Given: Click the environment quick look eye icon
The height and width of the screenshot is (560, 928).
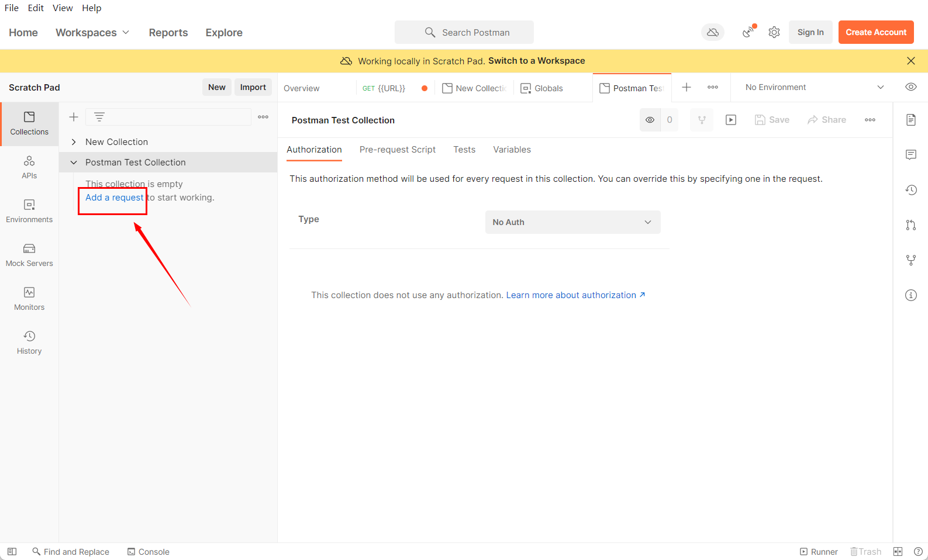Looking at the screenshot, I should [x=911, y=87].
